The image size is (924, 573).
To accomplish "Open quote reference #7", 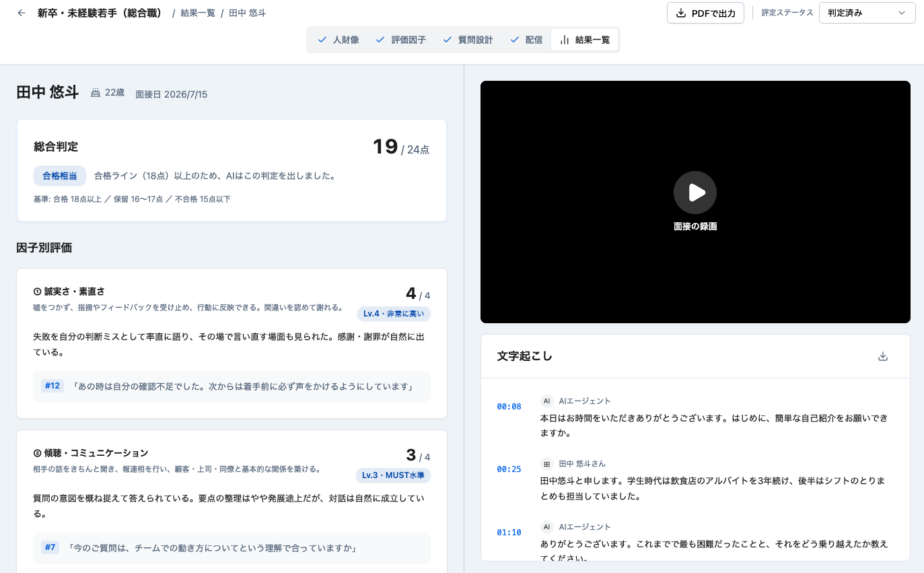I will (50, 547).
